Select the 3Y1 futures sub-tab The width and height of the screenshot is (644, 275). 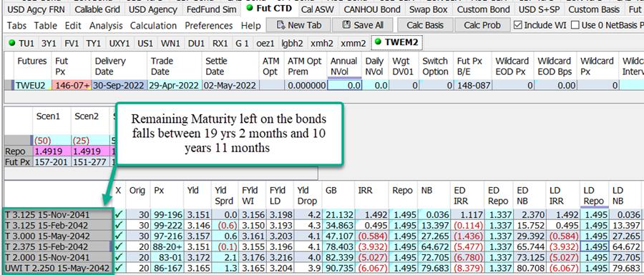[x=49, y=43]
